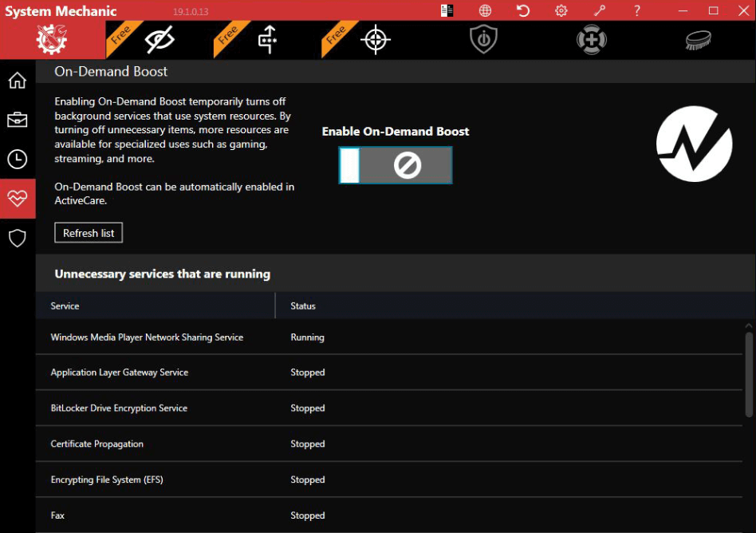The height and width of the screenshot is (533, 756).
Task: Open the Toolbox briefcase in sidebar
Action: pos(18,120)
